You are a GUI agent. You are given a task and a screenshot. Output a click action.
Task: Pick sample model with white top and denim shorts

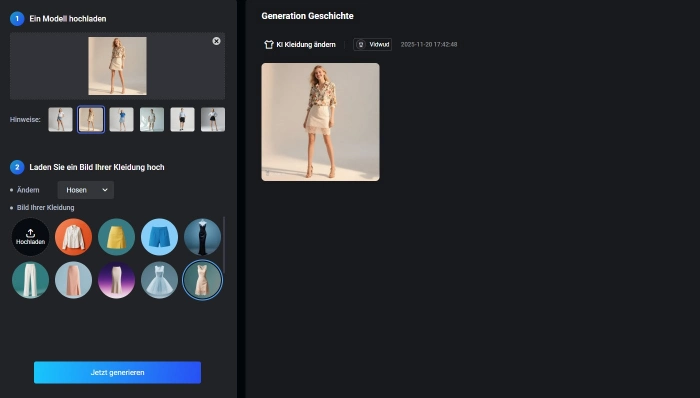coord(60,120)
